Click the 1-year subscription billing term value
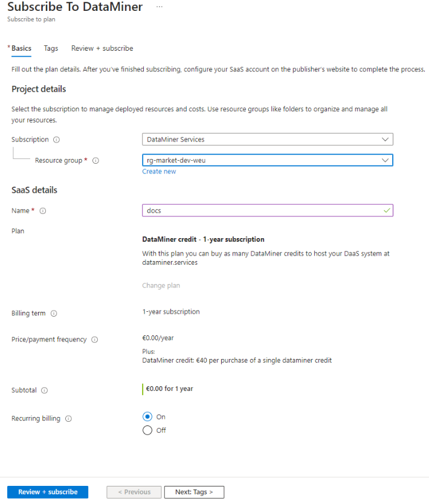The height and width of the screenshot is (504, 429). tap(171, 312)
